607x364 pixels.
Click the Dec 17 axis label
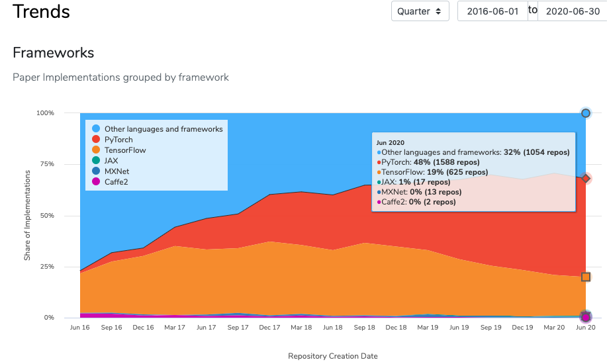(x=269, y=327)
